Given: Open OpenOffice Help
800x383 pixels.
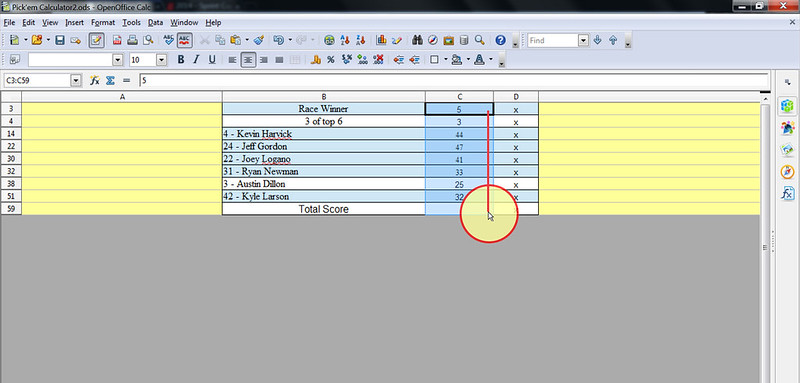Looking at the screenshot, I should point(501,40).
